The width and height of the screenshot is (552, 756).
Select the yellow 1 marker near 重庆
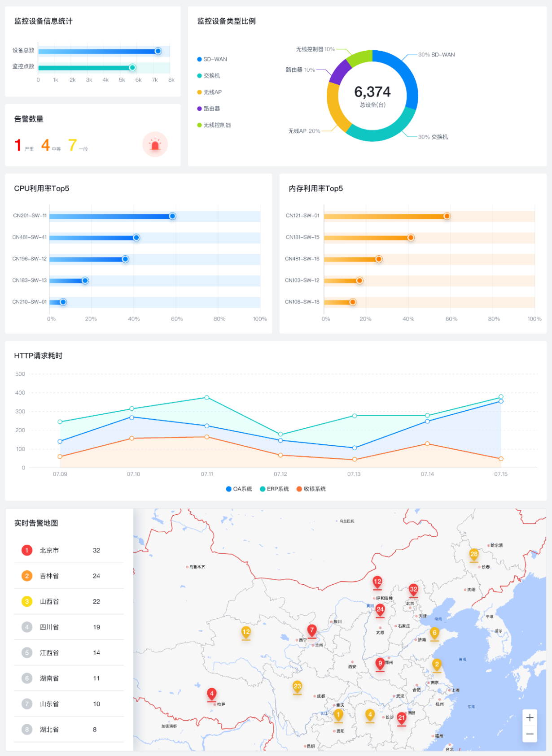(x=338, y=715)
